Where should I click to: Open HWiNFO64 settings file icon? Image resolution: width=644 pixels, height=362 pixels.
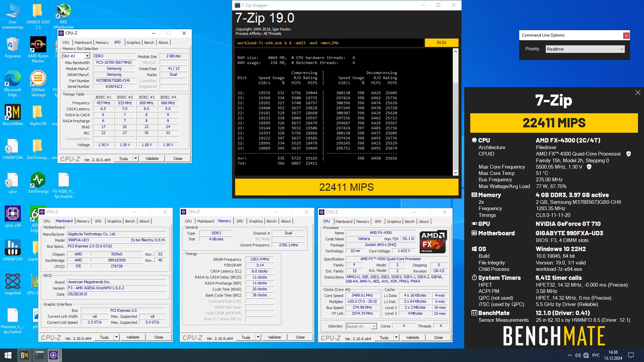click(13, 149)
